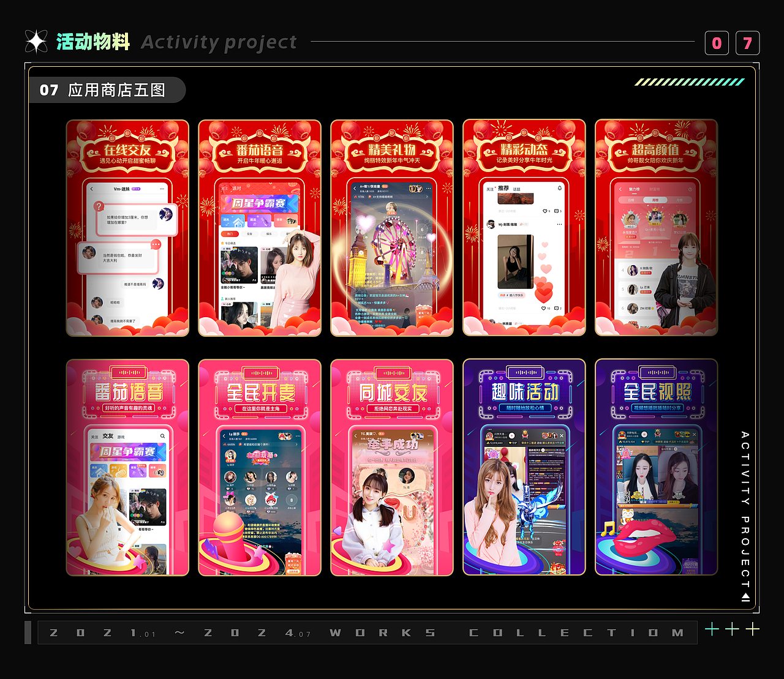784x679 pixels.
Task: Click the audio waveform badge above 全民开麦
Action: coord(262,373)
